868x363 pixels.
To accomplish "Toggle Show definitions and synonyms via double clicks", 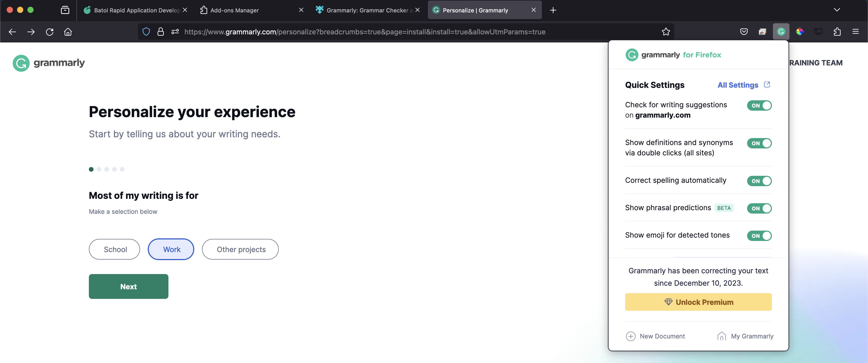I will point(760,143).
